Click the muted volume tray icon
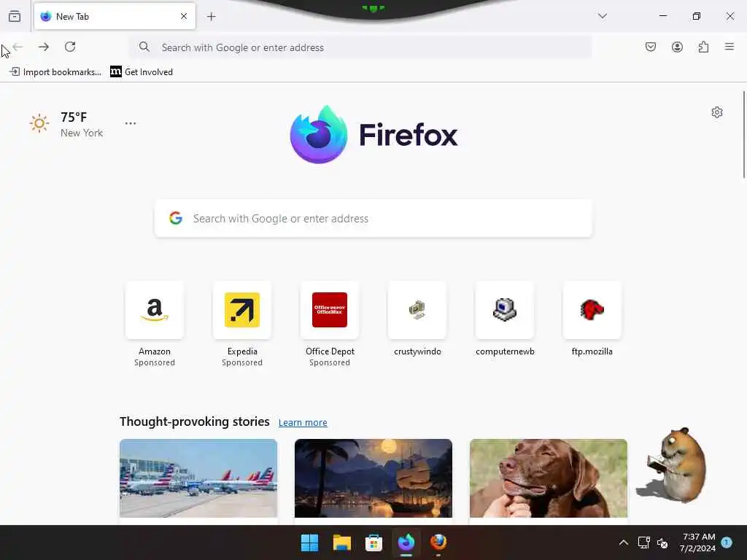This screenshot has width=747, height=560. tap(662, 542)
